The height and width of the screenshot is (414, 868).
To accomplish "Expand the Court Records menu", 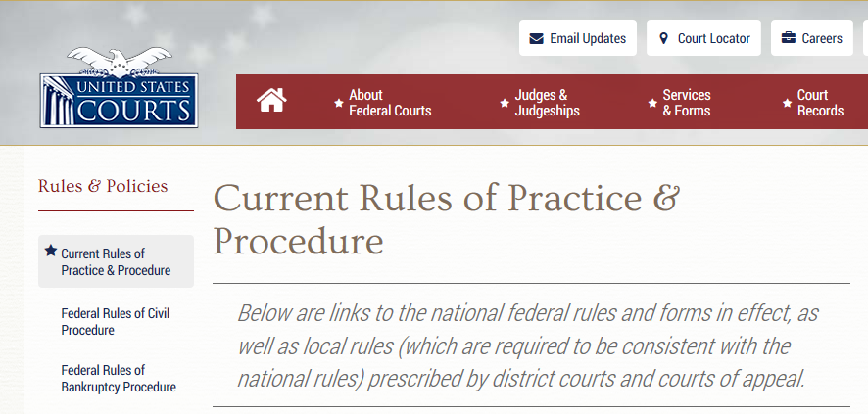I will (x=820, y=103).
